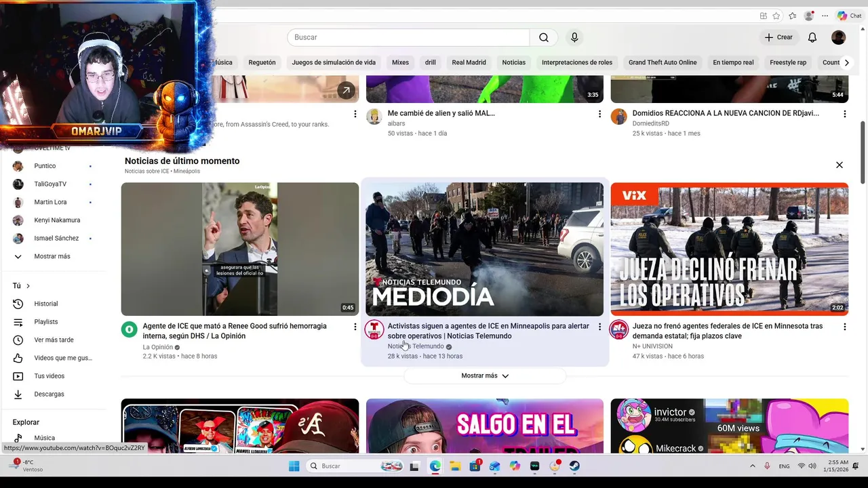Open Playlists in sidebar

tap(46, 322)
